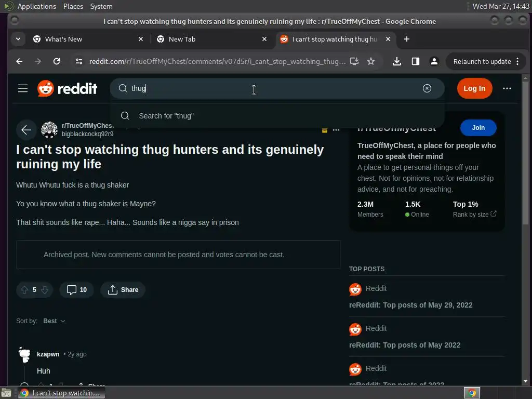The width and height of the screenshot is (532, 399).
Task: Click the Log In button
Action: [x=474, y=88]
